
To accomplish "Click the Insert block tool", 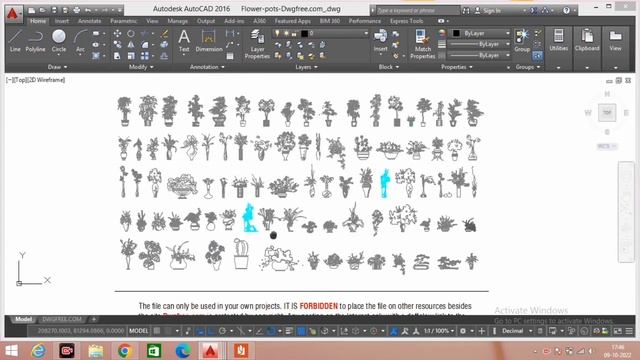I will (x=380, y=41).
